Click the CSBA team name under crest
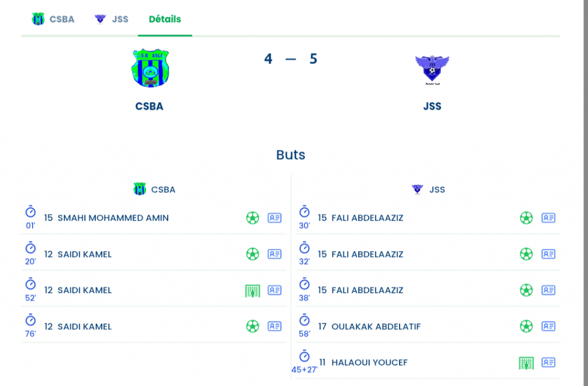The height and width of the screenshot is (386, 588). pyautogui.click(x=149, y=106)
